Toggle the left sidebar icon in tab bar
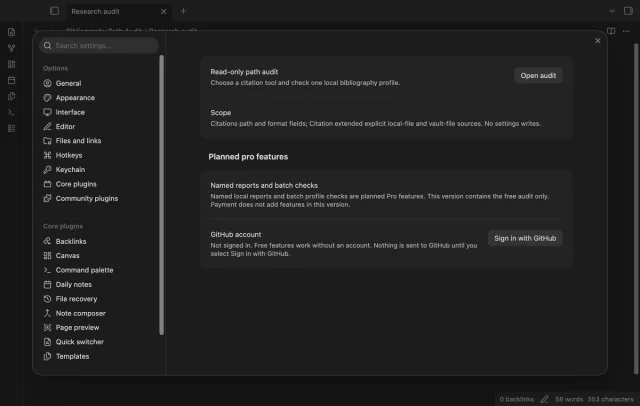 pyautogui.click(x=54, y=11)
